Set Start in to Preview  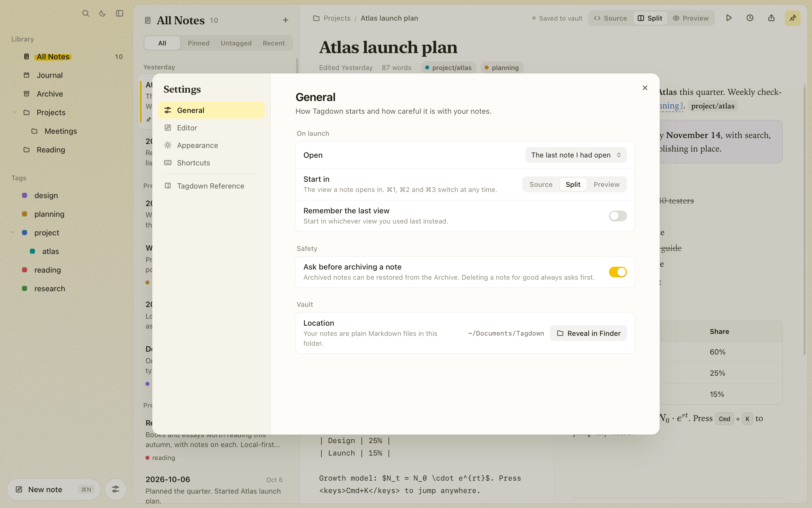[607, 185]
